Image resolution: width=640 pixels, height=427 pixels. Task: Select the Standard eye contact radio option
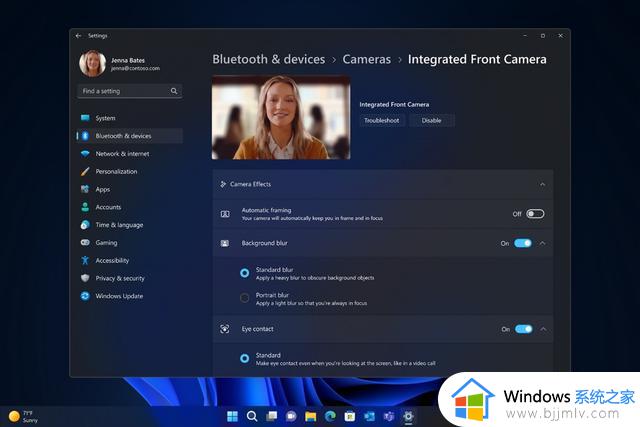click(x=244, y=358)
